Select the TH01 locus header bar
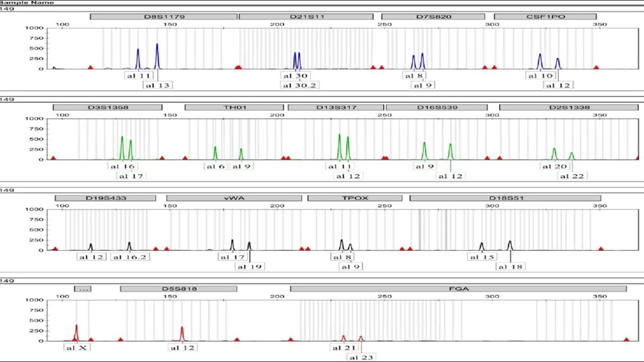This screenshot has width=644, height=362. (234, 107)
